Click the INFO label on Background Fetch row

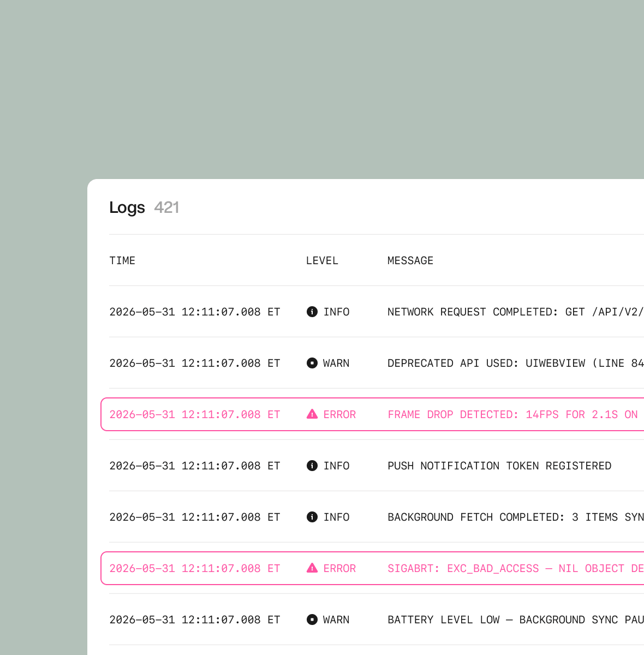pyautogui.click(x=336, y=517)
